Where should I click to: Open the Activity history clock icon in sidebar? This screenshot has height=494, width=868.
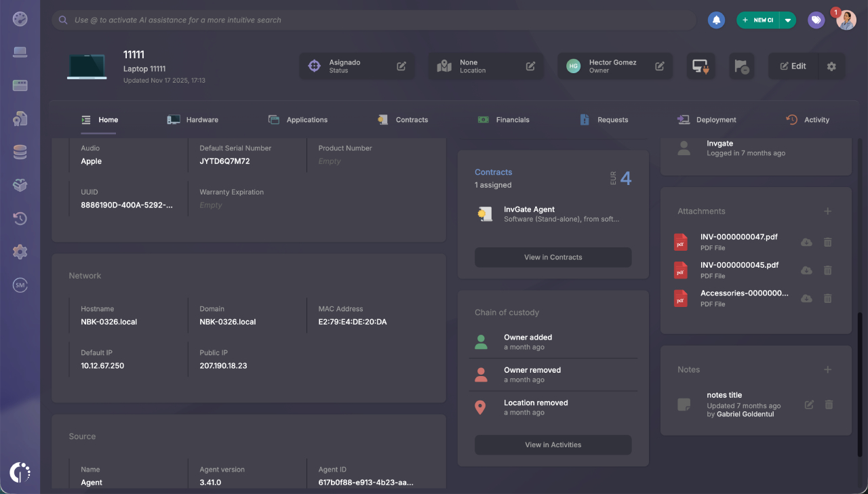tap(20, 218)
